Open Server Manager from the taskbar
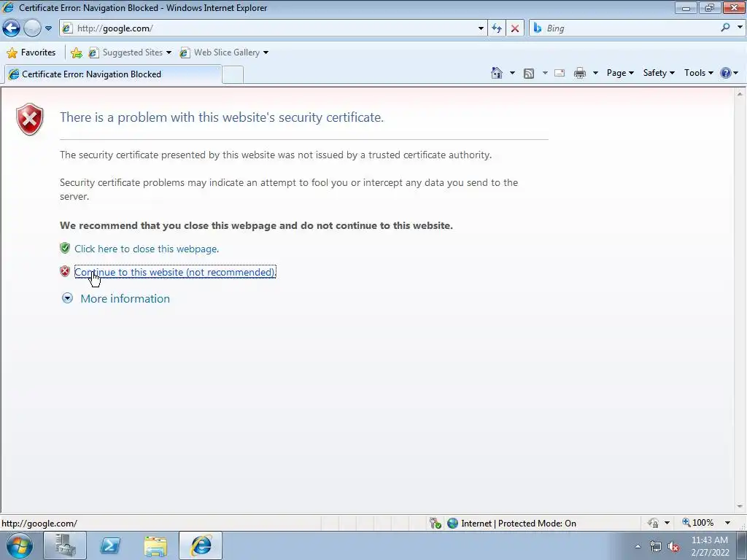Viewport: 747px width, 560px height. tap(65, 545)
